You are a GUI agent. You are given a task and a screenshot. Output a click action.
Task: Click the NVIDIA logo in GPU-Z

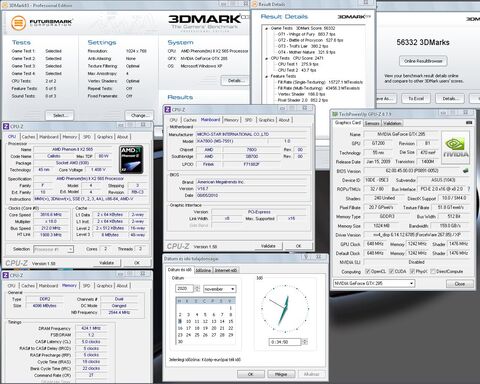(x=456, y=147)
